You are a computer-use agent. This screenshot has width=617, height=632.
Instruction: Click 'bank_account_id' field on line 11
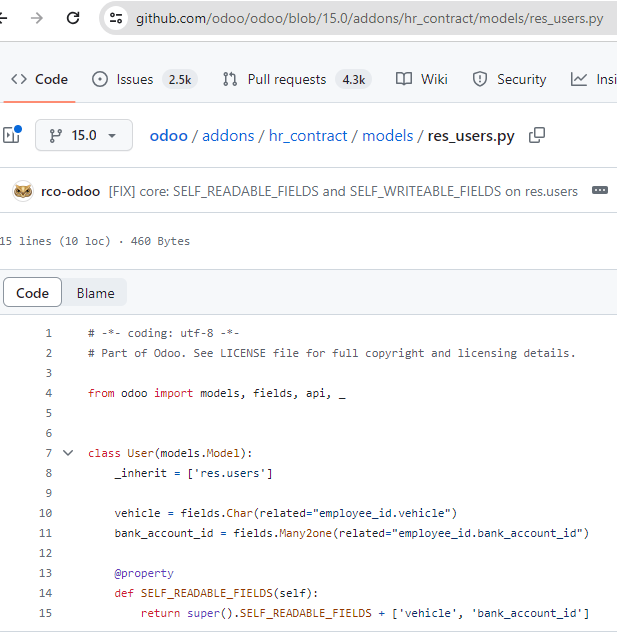tap(164, 533)
